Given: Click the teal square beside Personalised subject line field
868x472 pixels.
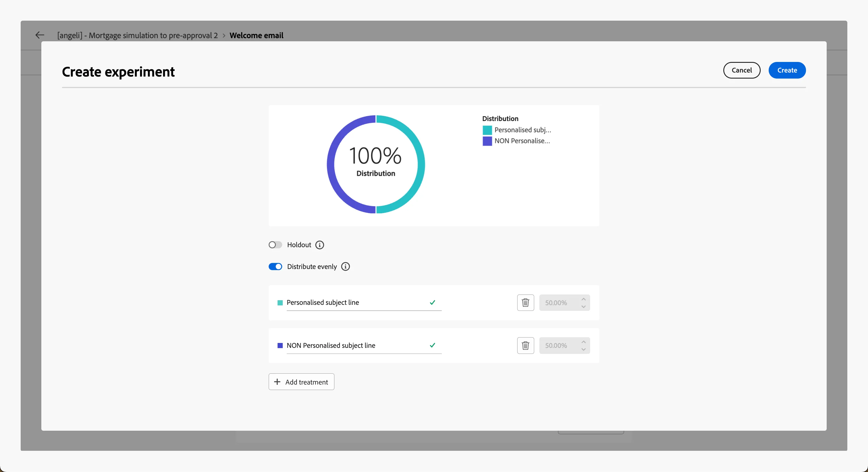Looking at the screenshot, I should [280, 303].
